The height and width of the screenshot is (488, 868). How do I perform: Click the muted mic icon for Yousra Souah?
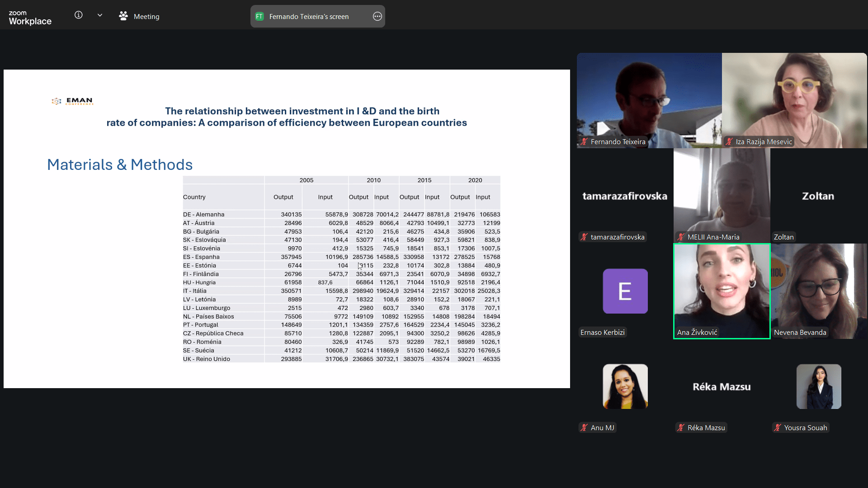(x=778, y=428)
